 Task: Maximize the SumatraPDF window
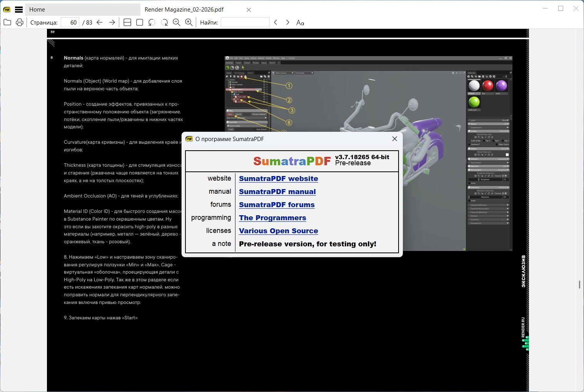[x=561, y=8]
